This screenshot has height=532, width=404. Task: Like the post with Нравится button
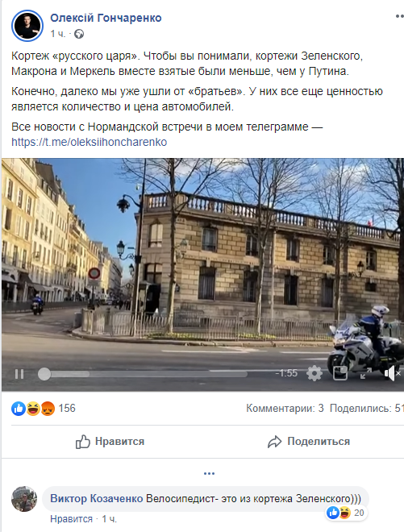pos(110,442)
